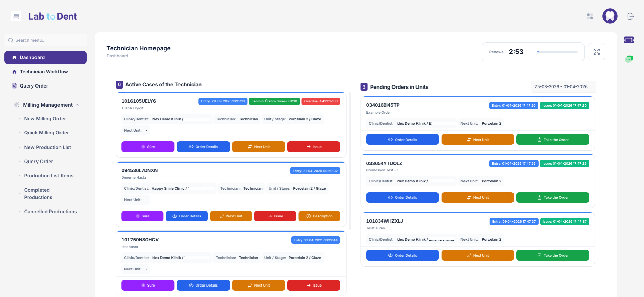Click the fullscreen expand icon button

pos(597,52)
